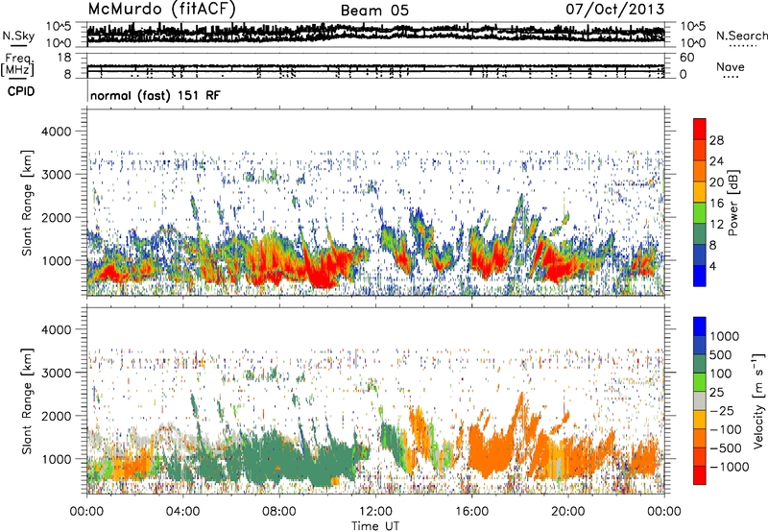Click the 04:00 time axis label
Viewport: 768px width, 532px height.
[182, 512]
